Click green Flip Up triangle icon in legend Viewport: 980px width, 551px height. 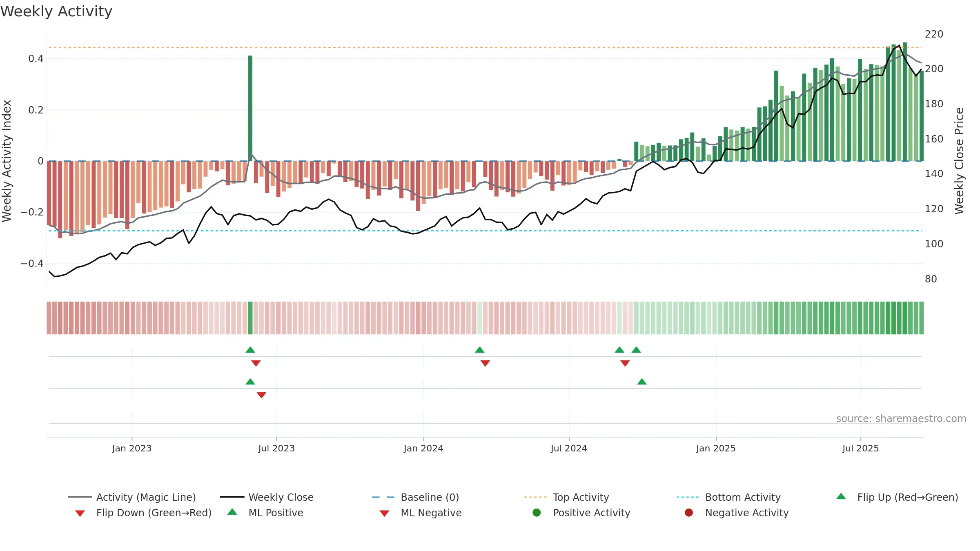tap(841, 496)
